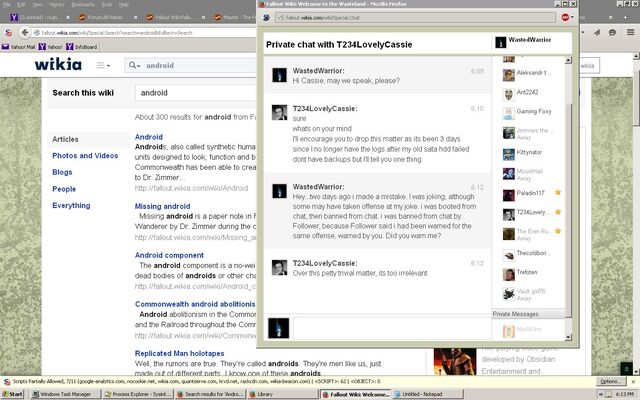Viewport: 640px width, 400px height.
Task: Select Trefoten in the chat user list
Action: point(527,273)
